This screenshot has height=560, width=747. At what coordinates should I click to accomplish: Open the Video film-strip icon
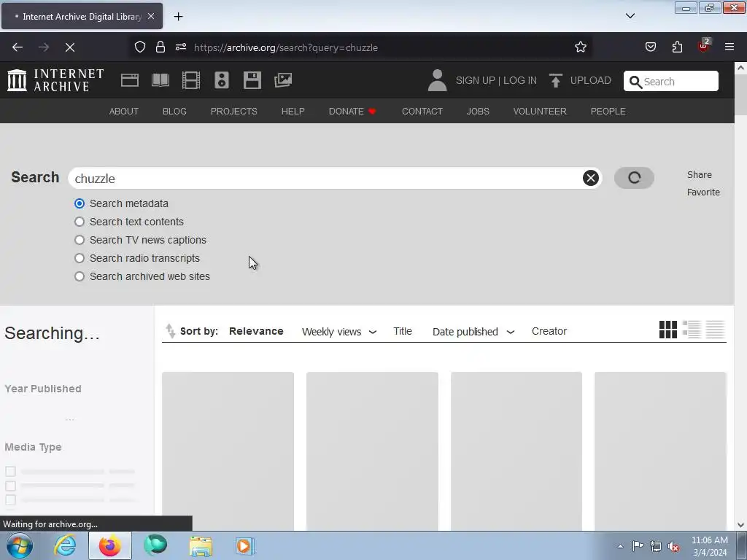190,80
